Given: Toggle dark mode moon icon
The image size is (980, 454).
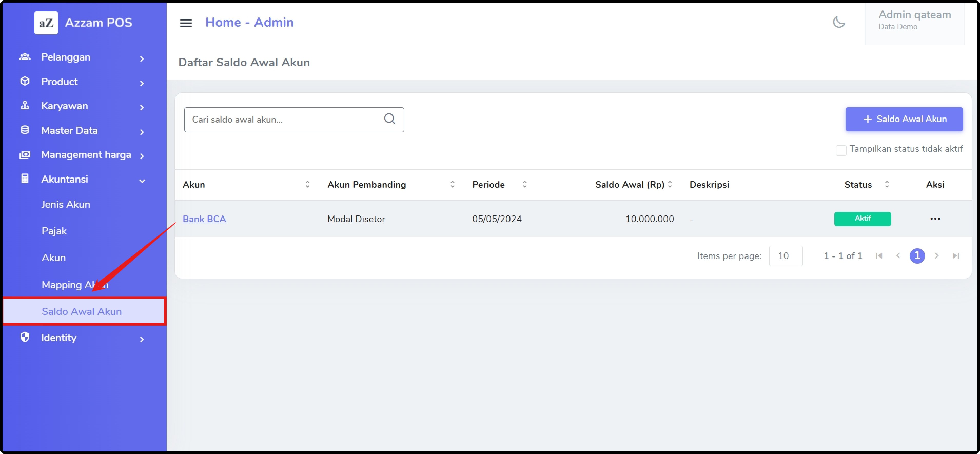Looking at the screenshot, I should (x=838, y=22).
